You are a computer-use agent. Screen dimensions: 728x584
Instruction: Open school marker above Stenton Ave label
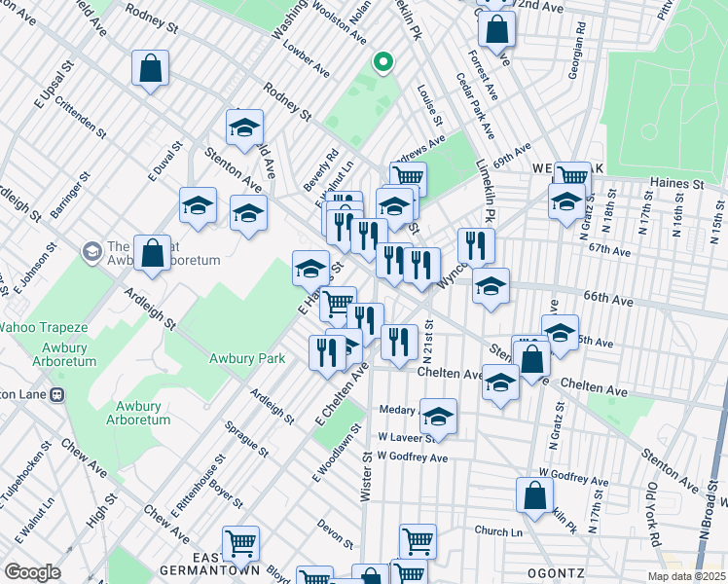(244, 131)
